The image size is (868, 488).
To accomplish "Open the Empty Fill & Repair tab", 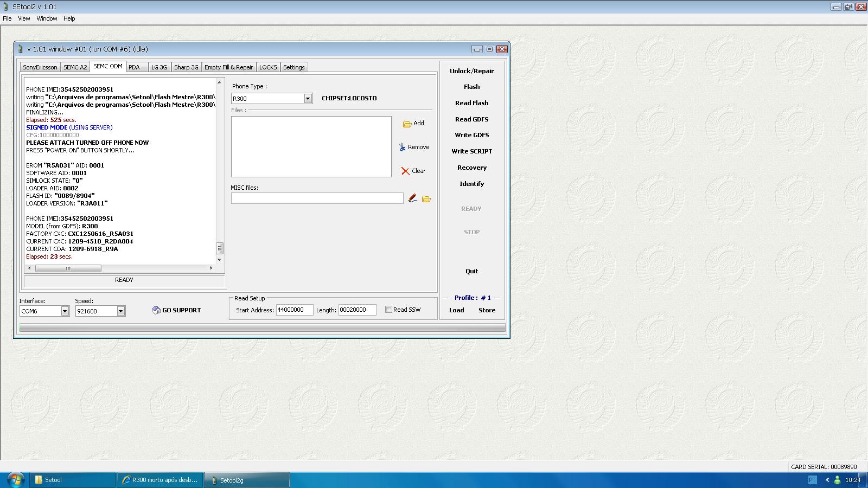I will pyautogui.click(x=228, y=67).
